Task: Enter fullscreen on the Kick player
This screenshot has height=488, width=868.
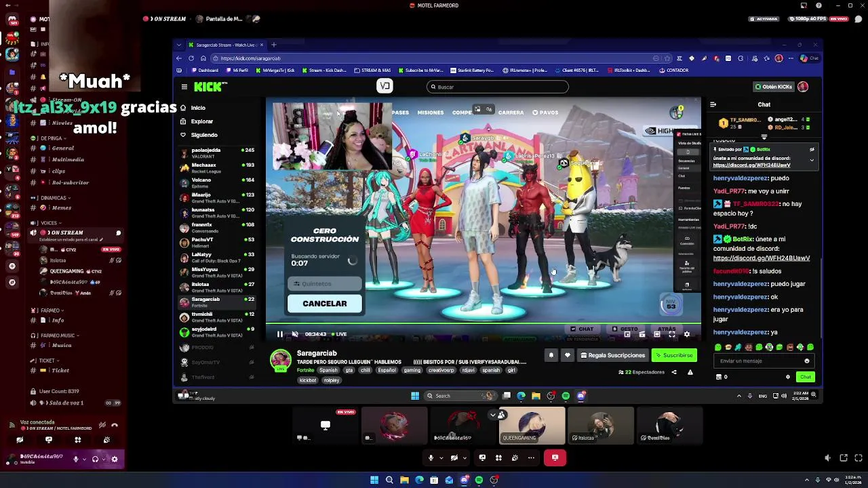Action: tap(671, 334)
